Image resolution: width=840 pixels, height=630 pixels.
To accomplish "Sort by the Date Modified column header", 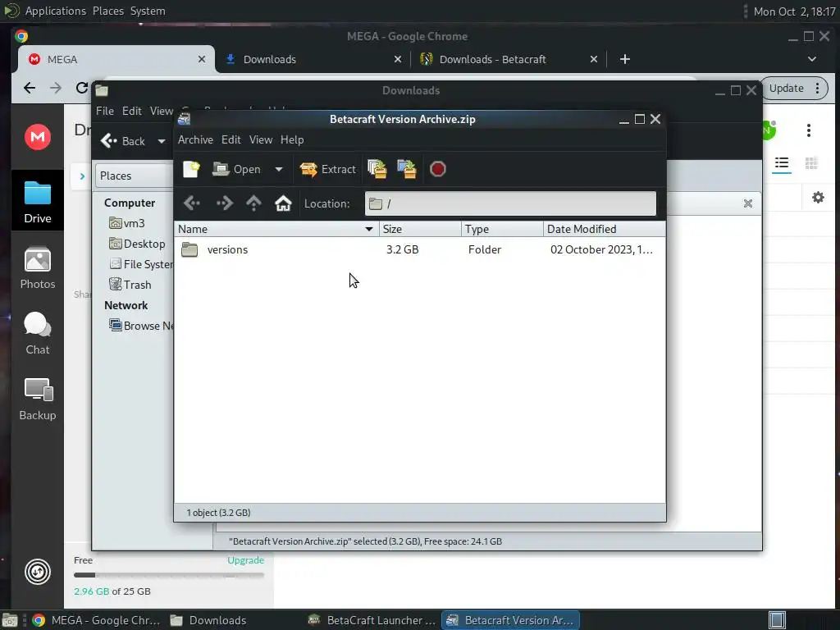I will pos(605,230).
